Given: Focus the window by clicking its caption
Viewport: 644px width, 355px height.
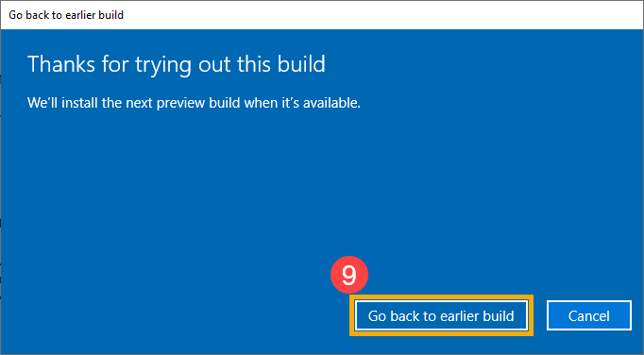Looking at the screenshot, I should 66,15.
